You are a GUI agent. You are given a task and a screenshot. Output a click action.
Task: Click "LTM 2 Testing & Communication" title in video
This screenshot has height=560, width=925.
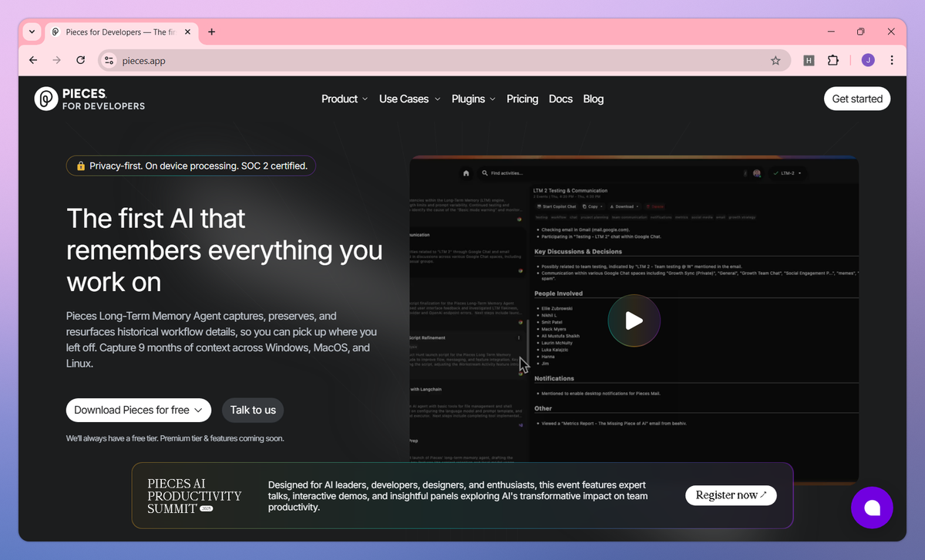pos(570,190)
